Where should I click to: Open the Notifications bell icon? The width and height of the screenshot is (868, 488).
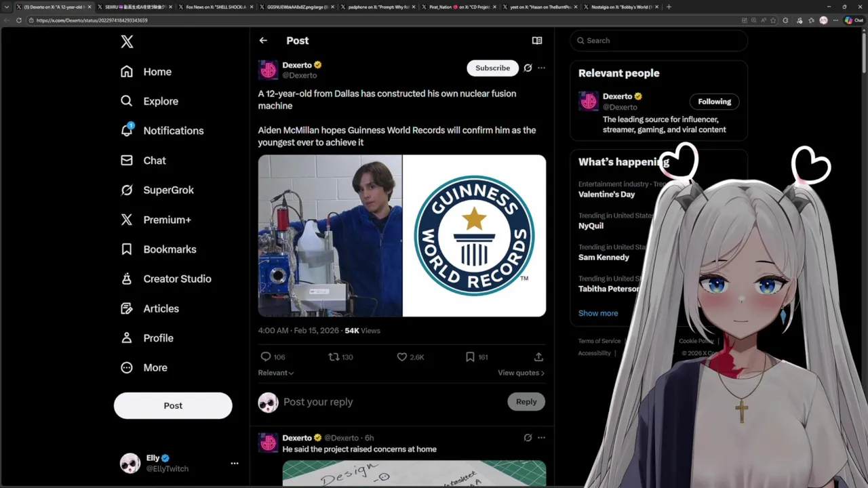(127, 130)
